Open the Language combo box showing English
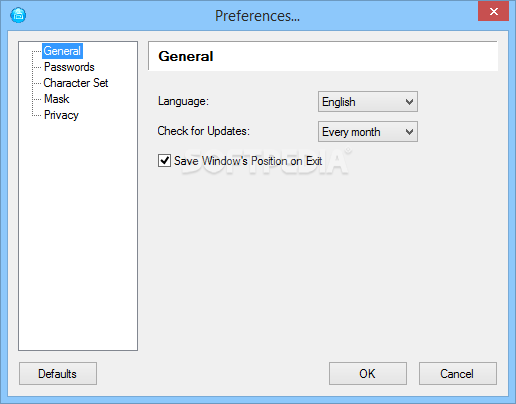 pos(368,102)
